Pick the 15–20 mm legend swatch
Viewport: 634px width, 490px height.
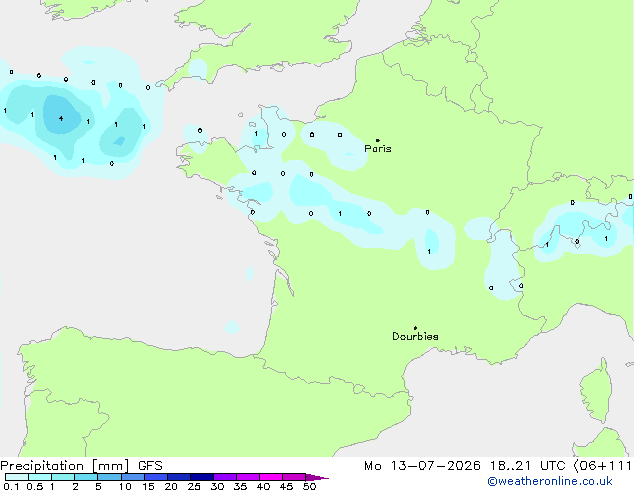[x=155, y=477]
